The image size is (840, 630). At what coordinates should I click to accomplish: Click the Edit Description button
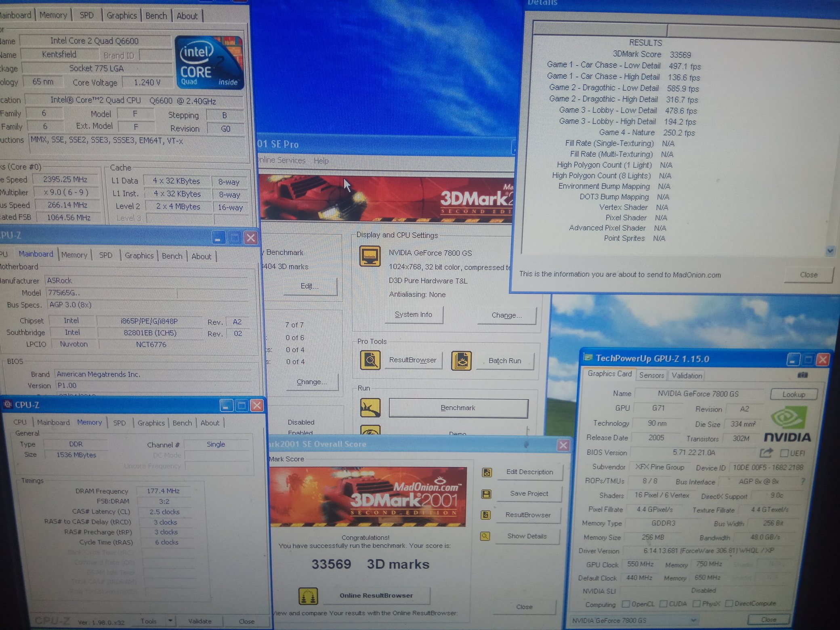(x=529, y=472)
